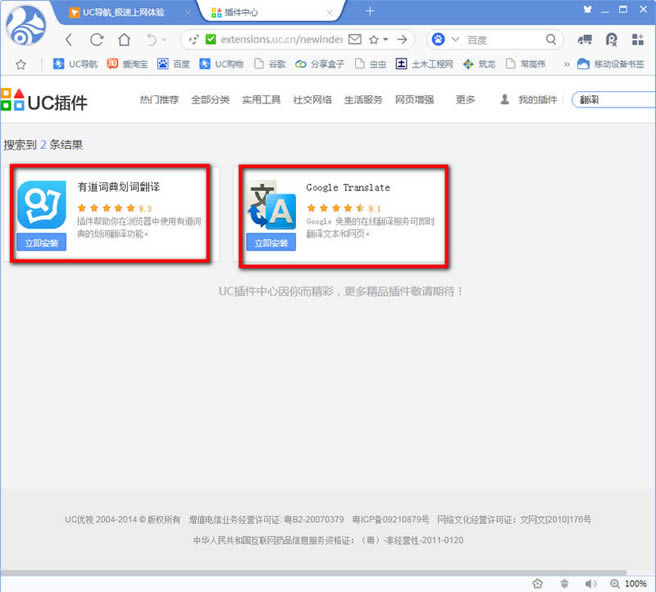Screen dimensions: 656x592
Task: Click the 粤ICP备09210879号 footer text
Action: pos(390,519)
